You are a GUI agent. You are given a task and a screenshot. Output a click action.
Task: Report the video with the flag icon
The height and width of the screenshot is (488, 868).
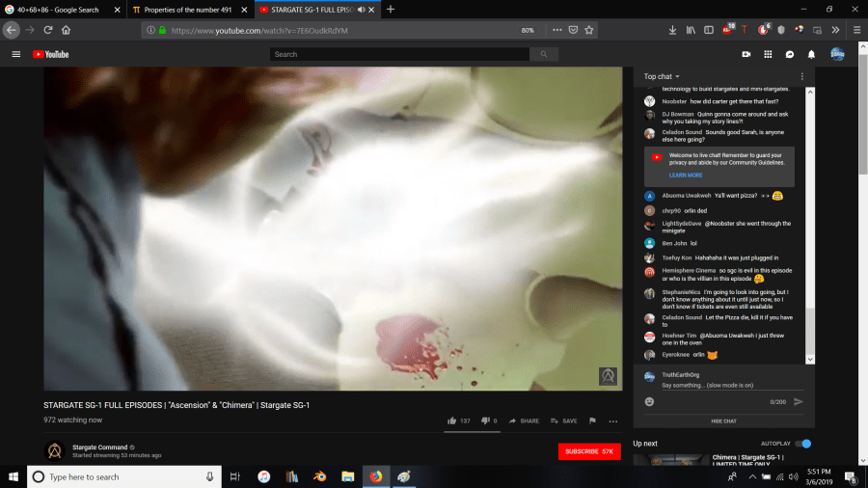click(592, 420)
